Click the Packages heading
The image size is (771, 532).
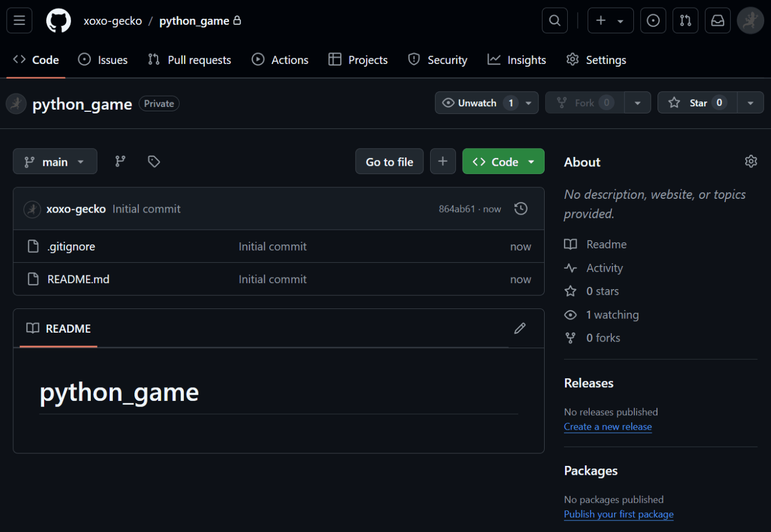(591, 471)
